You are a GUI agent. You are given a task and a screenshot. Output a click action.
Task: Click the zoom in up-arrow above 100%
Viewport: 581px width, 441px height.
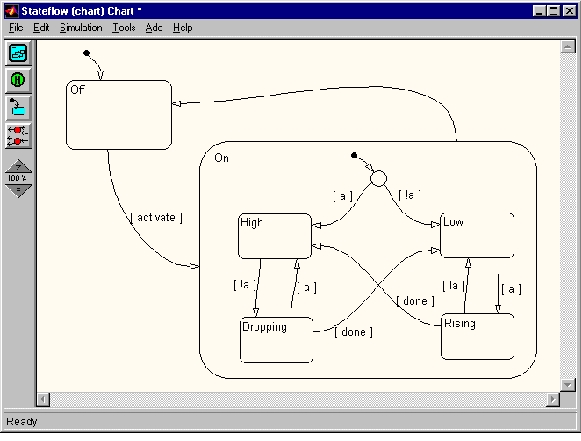pos(18,167)
